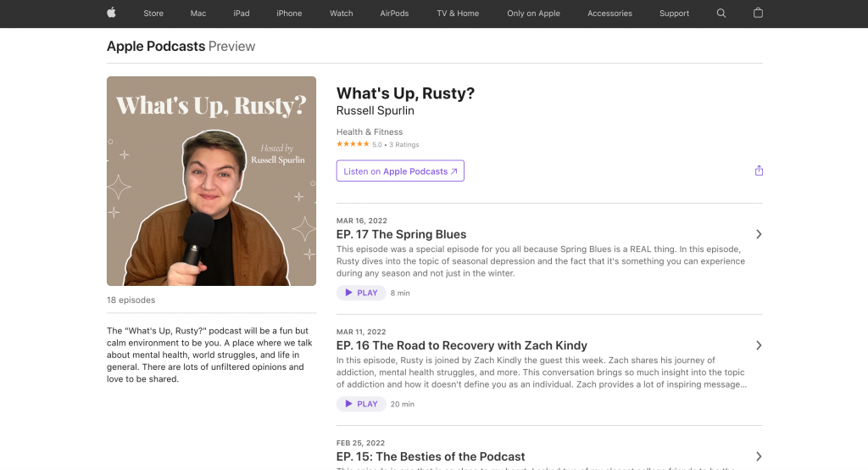The image size is (868, 470).
Task: Open the search magnifier icon
Action: (721, 14)
